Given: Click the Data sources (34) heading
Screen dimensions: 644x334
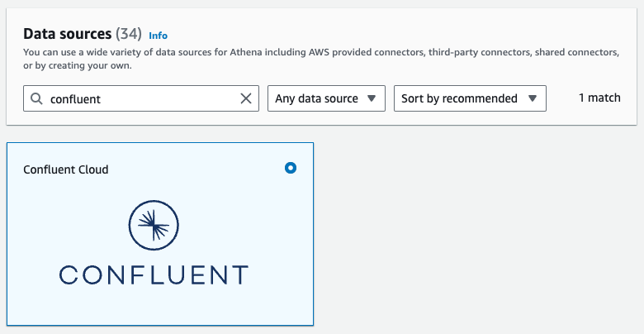Looking at the screenshot, I should [83, 34].
